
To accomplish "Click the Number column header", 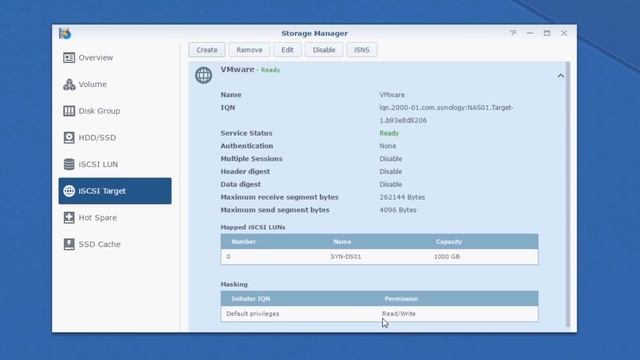I will tap(244, 242).
